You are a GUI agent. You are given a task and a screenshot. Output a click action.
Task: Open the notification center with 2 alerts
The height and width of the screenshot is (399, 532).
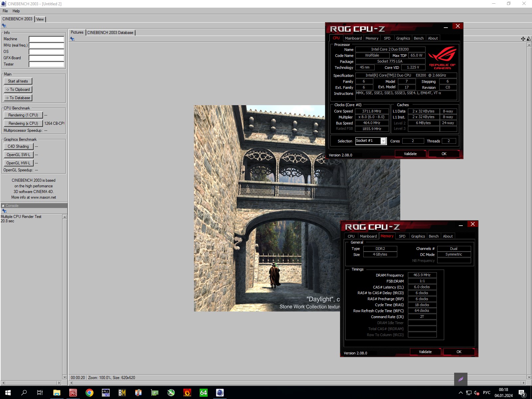tap(522, 393)
